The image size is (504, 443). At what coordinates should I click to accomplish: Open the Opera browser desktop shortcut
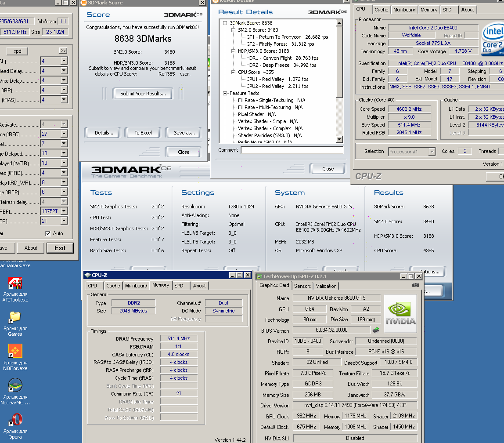click(x=15, y=426)
